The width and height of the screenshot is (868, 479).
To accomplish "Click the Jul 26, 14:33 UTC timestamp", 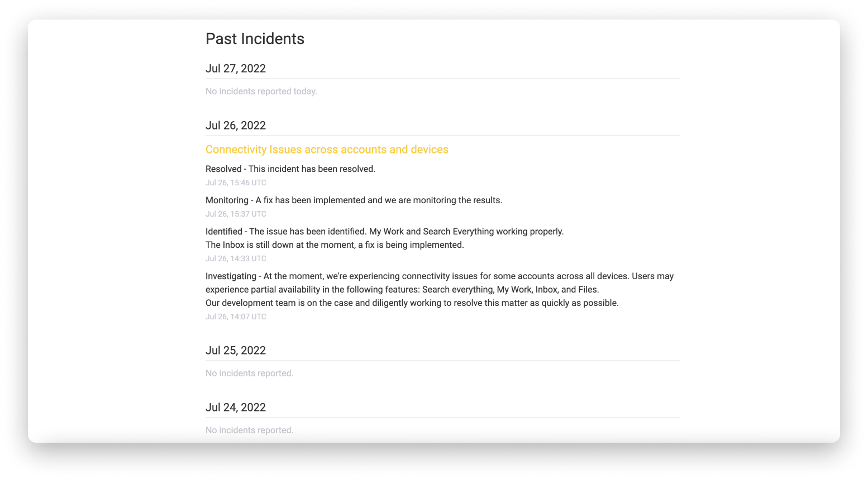I will 236,258.
